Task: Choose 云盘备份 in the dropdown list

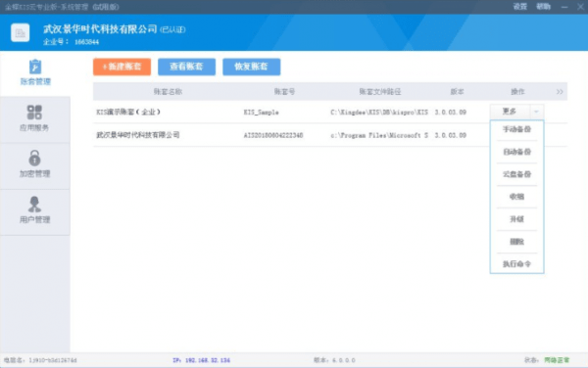Action: 516,174
